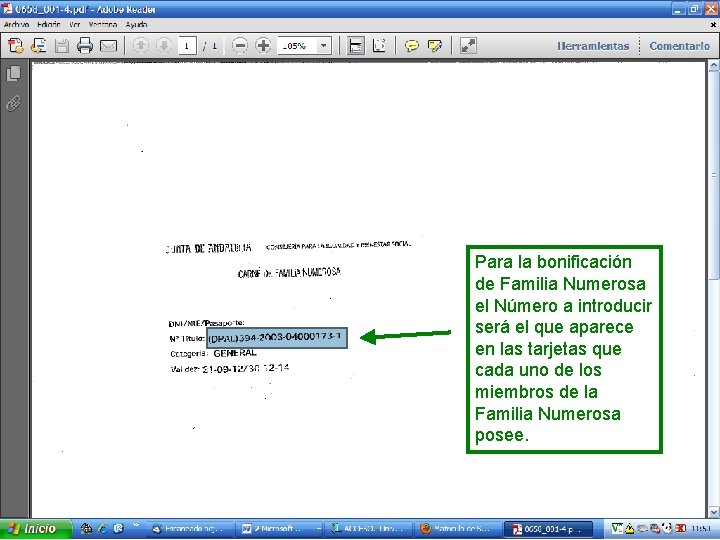
Task: Select the highlight text tool
Action: point(435,45)
